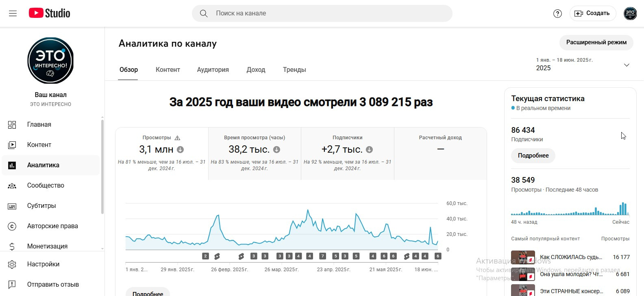Image resolution: width=644 pixels, height=296 pixels.
Task: Click the warning triangle next to Просмотры
Action: [177, 138]
